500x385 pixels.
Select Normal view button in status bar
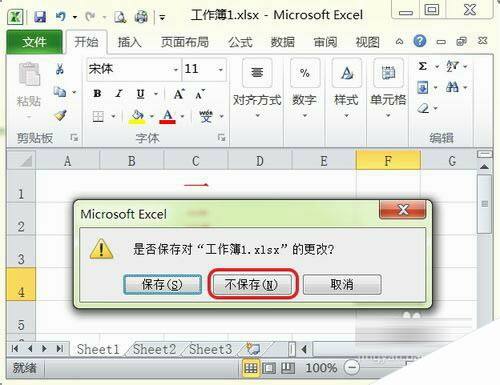tap(251, 368)
